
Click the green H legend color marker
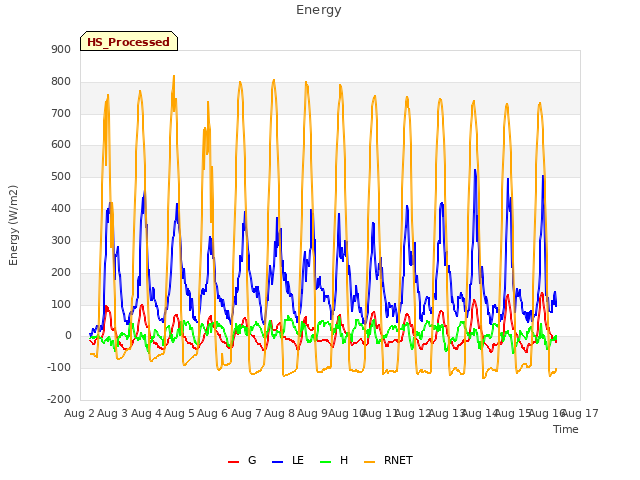point(325,462)
